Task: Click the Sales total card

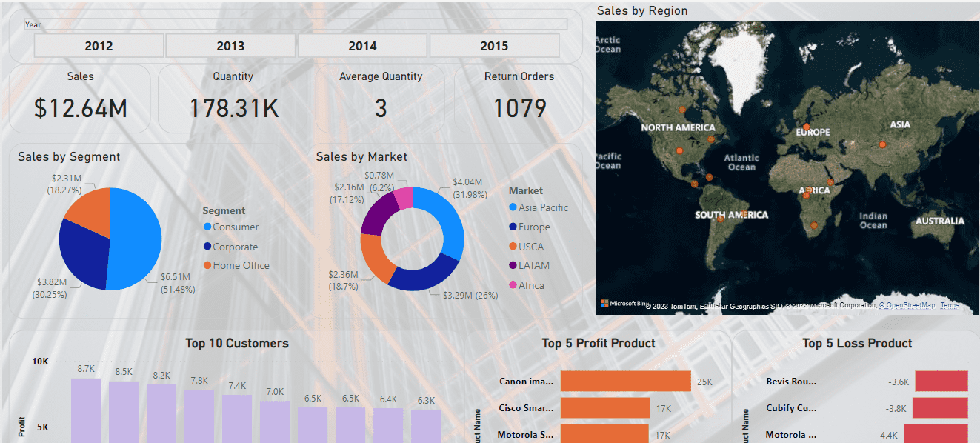Action: 80,99
